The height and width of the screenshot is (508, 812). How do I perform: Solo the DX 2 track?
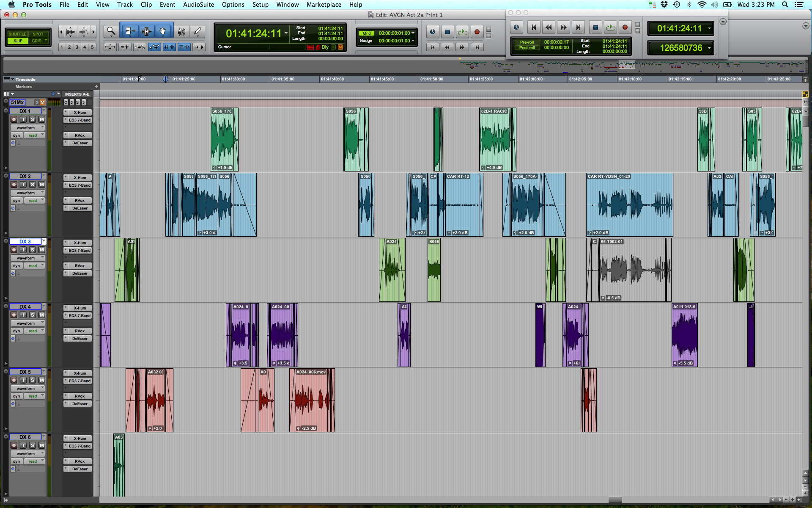point(32,185)
